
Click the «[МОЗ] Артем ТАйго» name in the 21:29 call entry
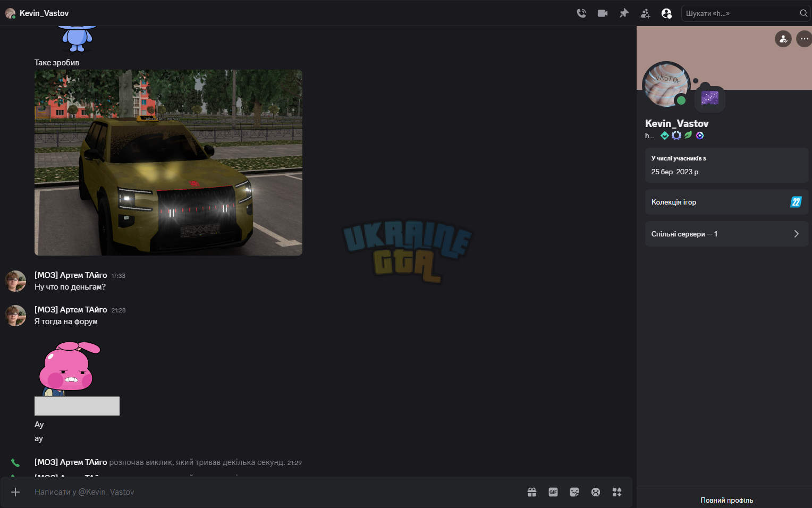coord(71,462)
